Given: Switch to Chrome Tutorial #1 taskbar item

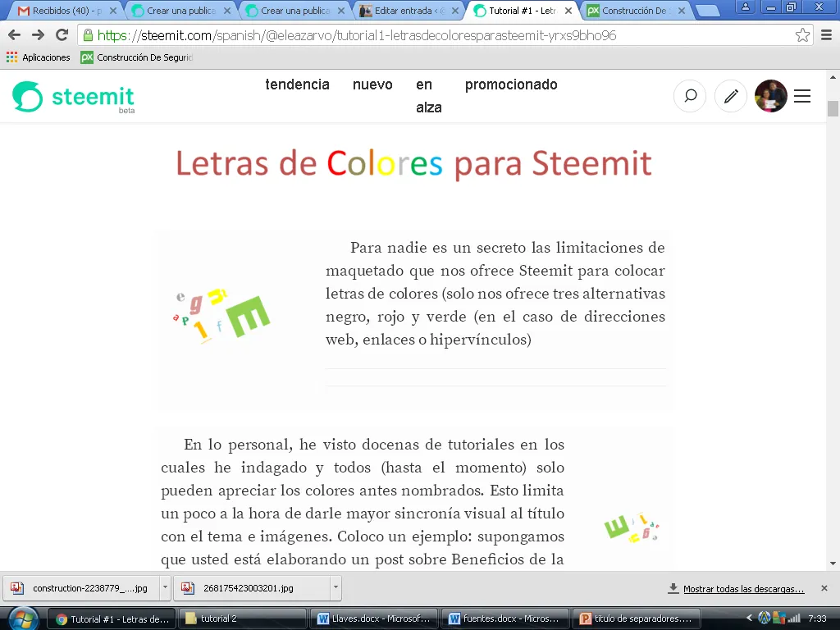Looking at the screenshot, I should (x=112, y=619).
